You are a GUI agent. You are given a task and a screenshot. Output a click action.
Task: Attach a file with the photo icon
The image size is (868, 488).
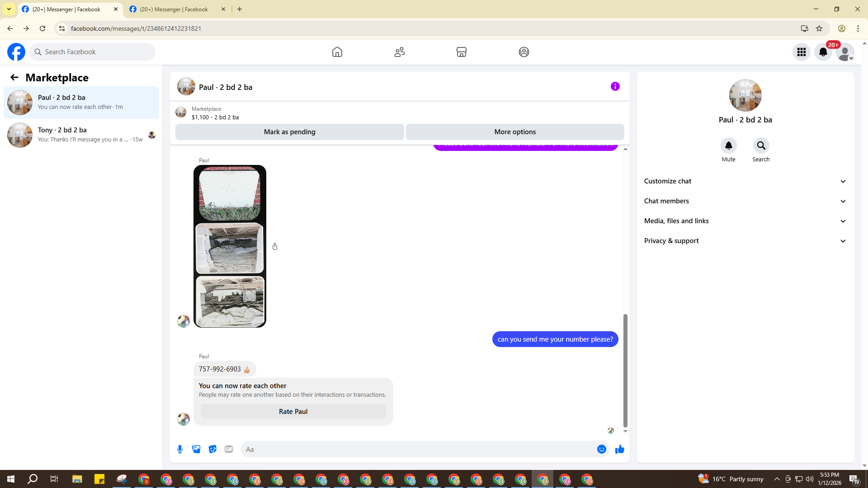click(x=196, y=449)
